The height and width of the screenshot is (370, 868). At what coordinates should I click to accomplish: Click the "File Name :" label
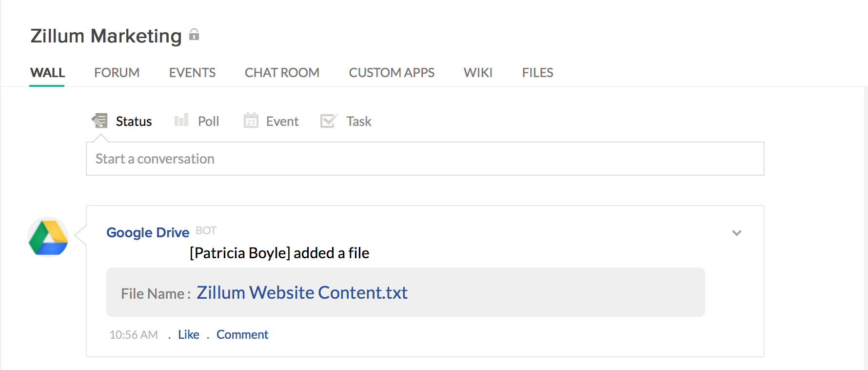tap(156, 293)
